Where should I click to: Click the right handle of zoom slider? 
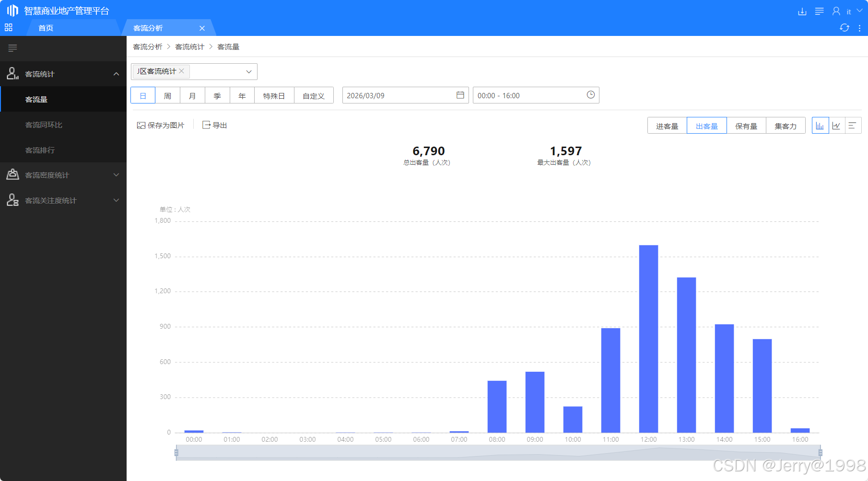820,453
